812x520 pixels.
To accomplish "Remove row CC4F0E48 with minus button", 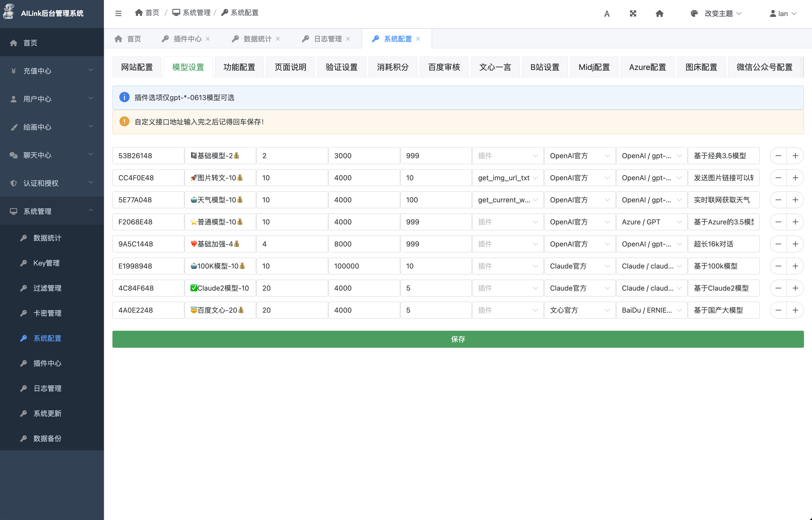I will (x=778, y=178).
